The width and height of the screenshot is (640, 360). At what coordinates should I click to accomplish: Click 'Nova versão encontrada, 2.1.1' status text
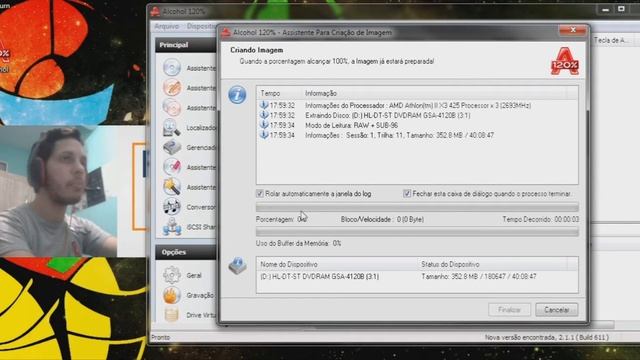[547, 337]
